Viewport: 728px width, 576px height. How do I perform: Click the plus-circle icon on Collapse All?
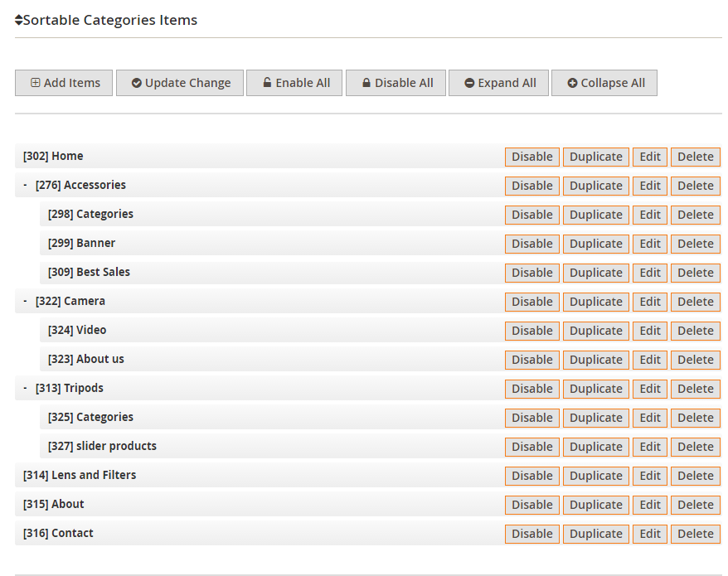coord(572,83)
